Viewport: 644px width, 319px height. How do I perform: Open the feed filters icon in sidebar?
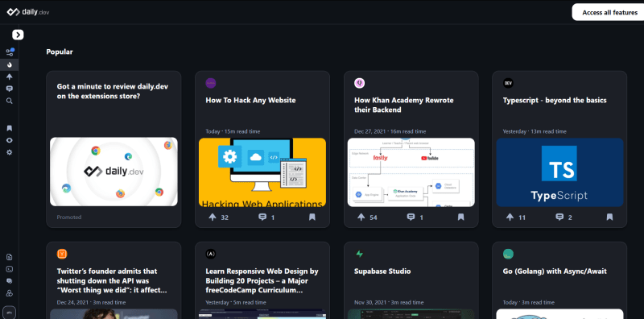(x=10, y=52)
